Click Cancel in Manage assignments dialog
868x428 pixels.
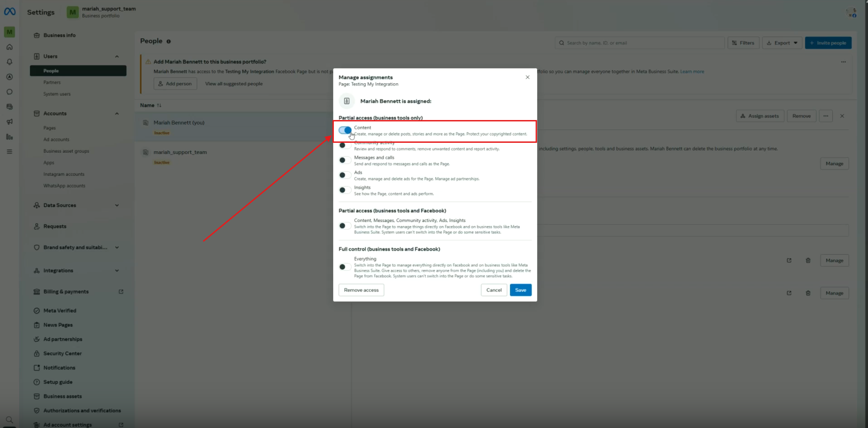(x=494, y=290)
